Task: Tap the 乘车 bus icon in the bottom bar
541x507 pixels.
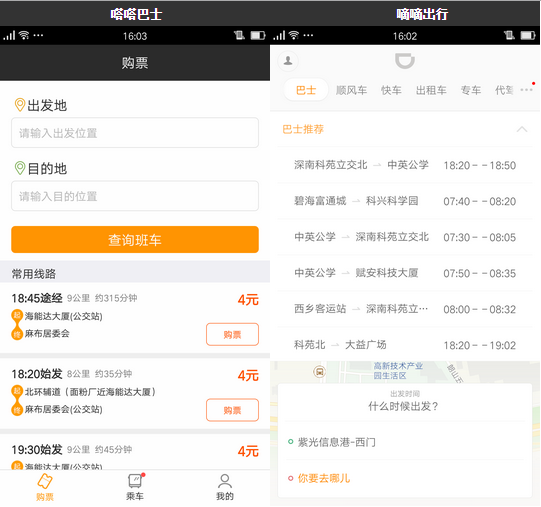Action: pos(135,481)
